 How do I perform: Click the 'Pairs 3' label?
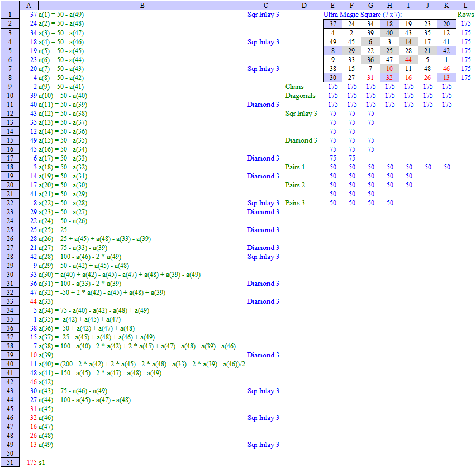point(295,203)
